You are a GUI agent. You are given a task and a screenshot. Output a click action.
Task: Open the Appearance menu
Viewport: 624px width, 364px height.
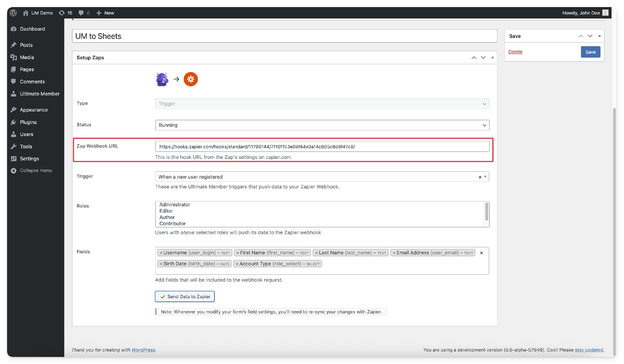click(34, 110)
